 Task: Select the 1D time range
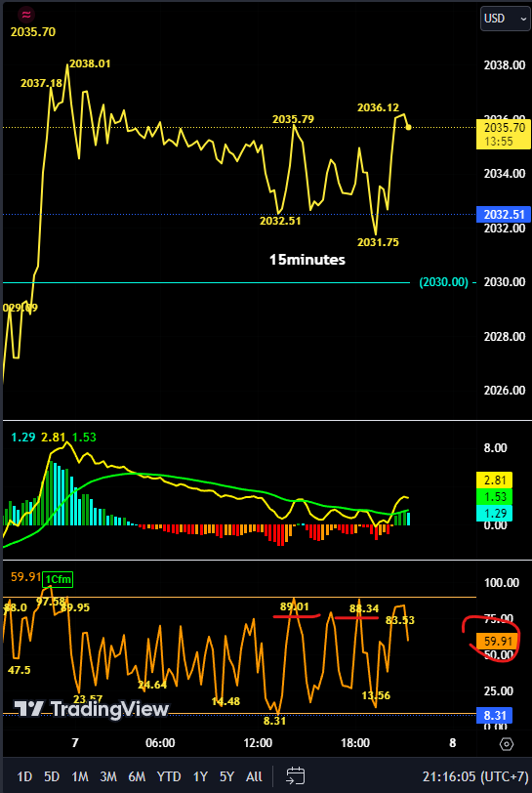(x=24, y=776)
